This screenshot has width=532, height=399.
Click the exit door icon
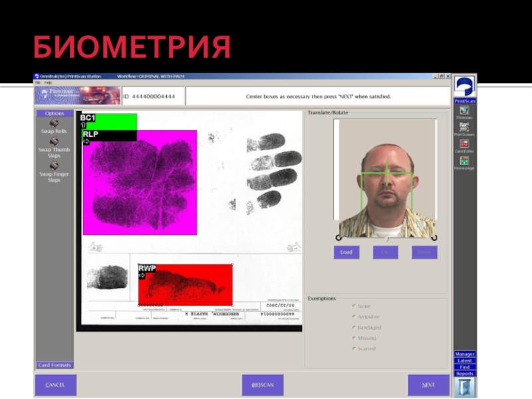click(465, 387)
